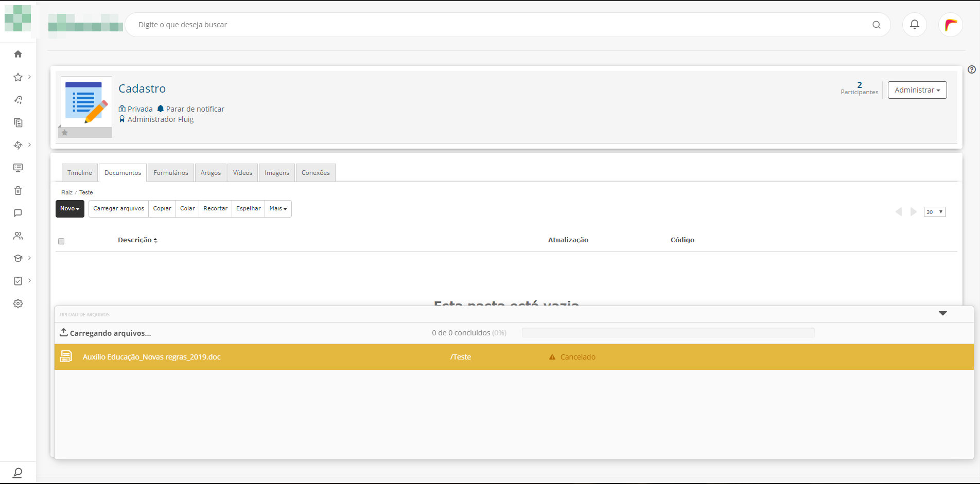The image size is (980, 484).
Task: Select the Documentos tab
Action: 122,173
